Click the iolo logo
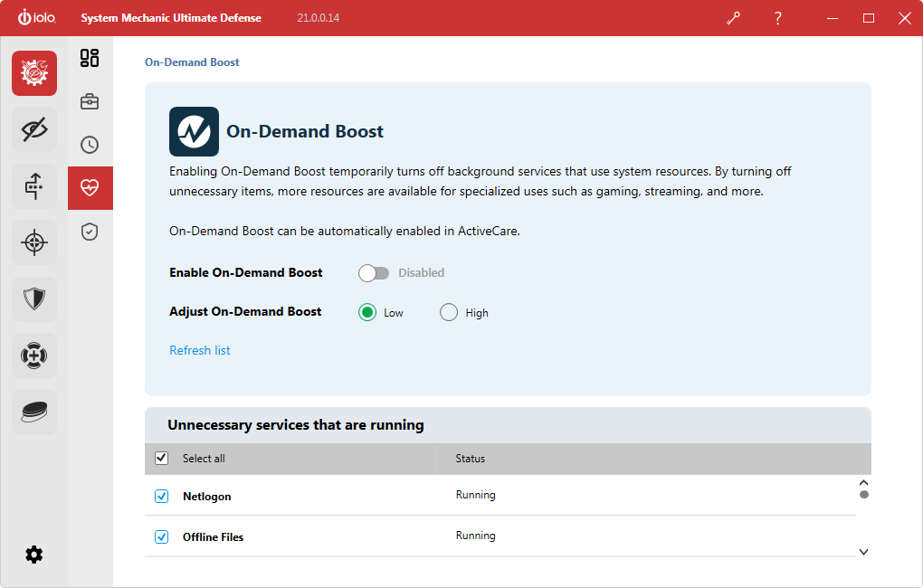The height and width of the screenshot is (588, 923). point(36,17)
